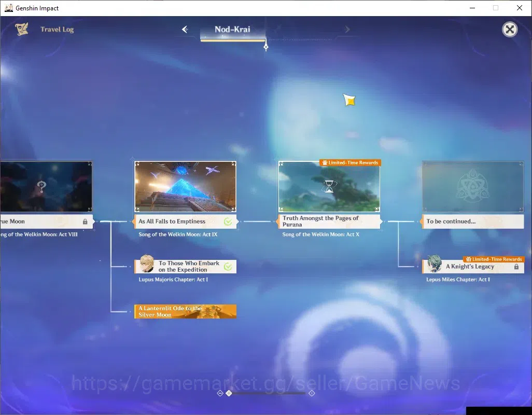Click Travel Log title text
The height and width of the screenshot is (415, 532).
[x=57, y=30]
